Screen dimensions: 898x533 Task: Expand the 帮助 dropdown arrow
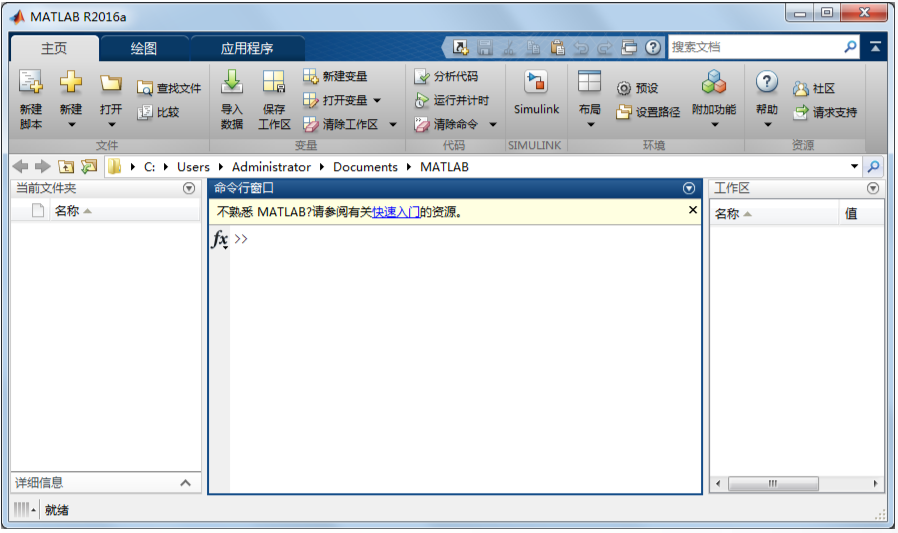(x=767, y=125)
